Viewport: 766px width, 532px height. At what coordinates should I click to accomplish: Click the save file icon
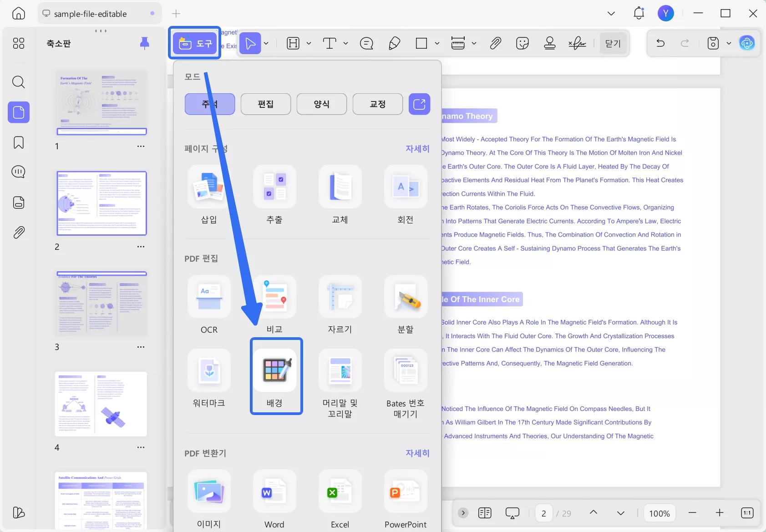pyautogui.click(x=713, y=43)
